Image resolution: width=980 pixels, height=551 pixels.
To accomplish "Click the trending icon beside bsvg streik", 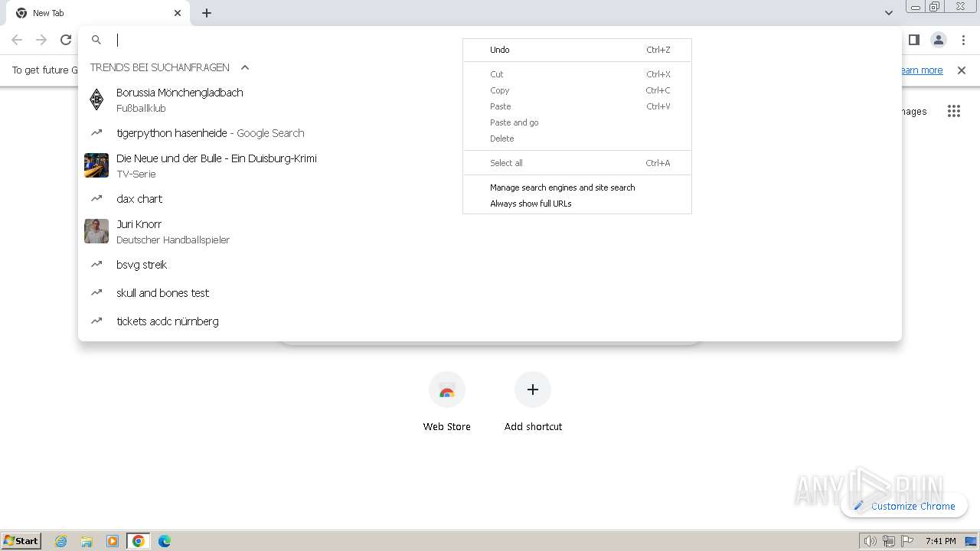I will (x=96, y=264).
